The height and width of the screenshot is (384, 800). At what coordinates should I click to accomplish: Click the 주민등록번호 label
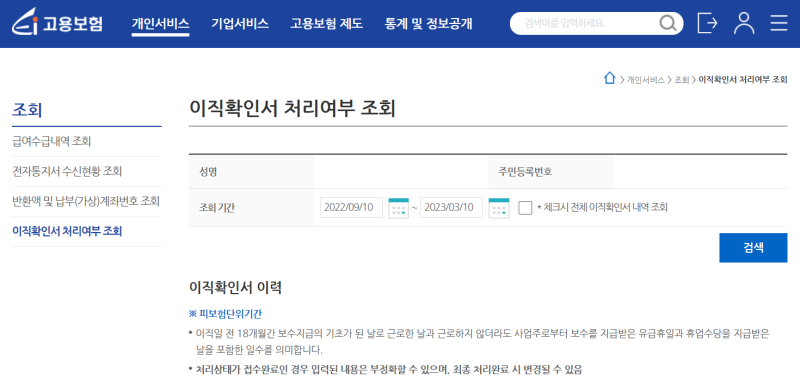tap(525, 172)
